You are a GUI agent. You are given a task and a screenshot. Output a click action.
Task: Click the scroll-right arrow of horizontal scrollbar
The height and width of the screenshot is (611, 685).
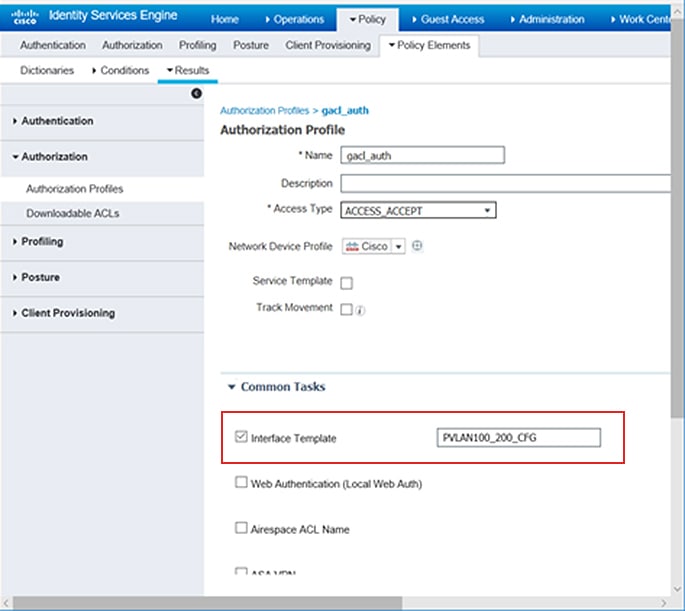pos(664,604)
